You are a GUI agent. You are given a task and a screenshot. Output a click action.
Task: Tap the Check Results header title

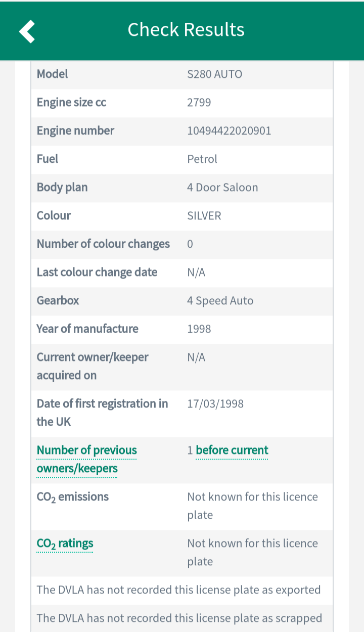pos(186,30)
